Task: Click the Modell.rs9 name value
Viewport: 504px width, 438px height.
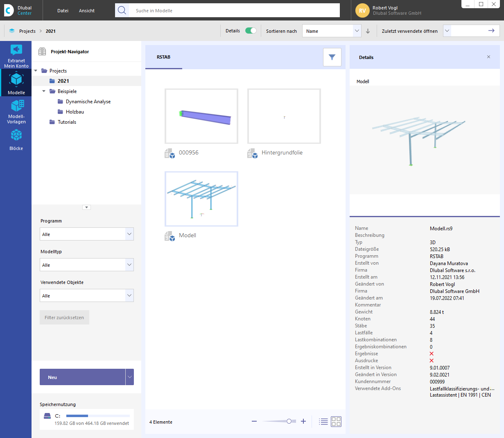Action: click(x=441, y=229)
